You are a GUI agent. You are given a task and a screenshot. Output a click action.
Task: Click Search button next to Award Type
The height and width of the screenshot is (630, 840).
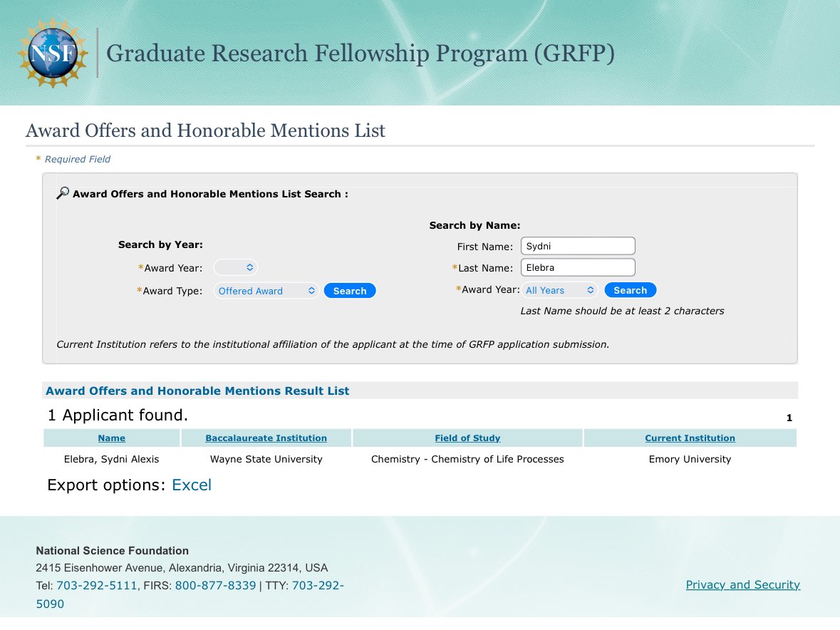(350, 291)
